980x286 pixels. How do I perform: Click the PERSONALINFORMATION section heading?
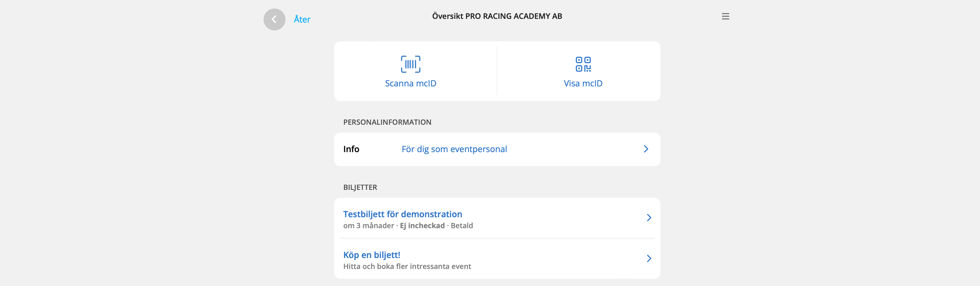tap(387, 122)
